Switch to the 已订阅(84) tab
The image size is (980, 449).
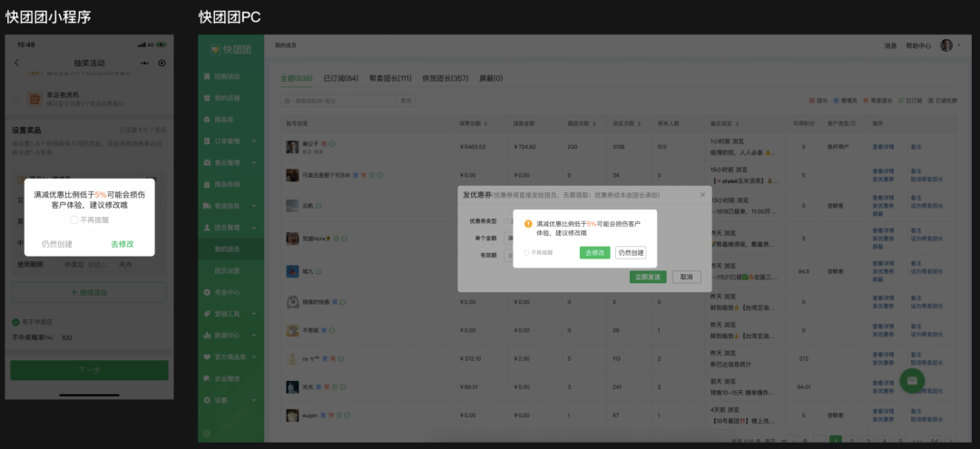341,79
